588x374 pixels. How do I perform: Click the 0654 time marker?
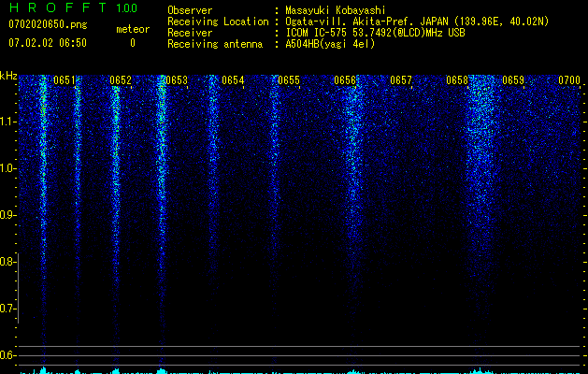pos(233,80)
